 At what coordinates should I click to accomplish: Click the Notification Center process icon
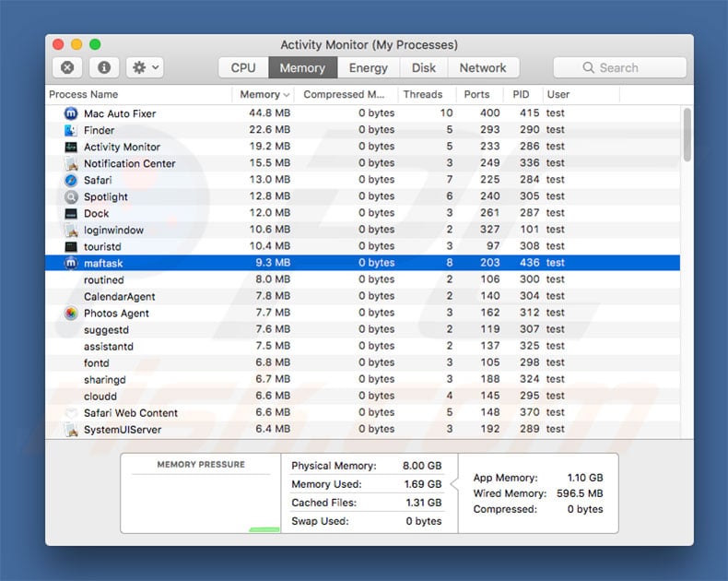(71, 163)
